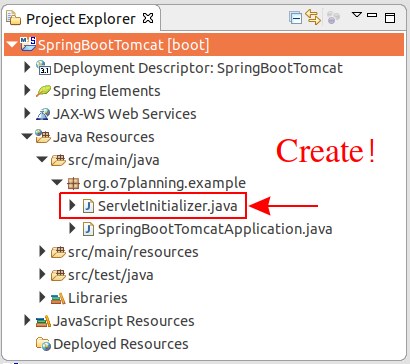Click the Spring Elements leaf icon

tap(43, 91)
